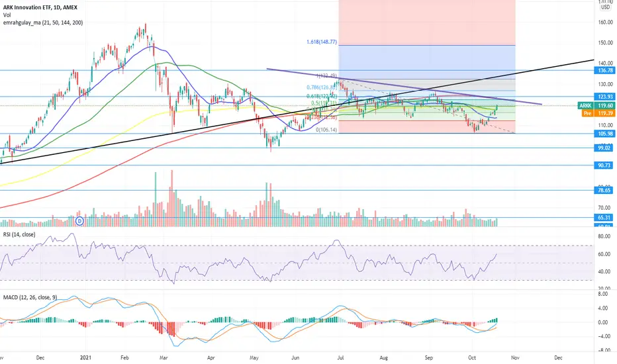Click the 130.00 price axis value
Image resolution: width=617 pixels, height=364 pixels.
click(x=605, y=84)
